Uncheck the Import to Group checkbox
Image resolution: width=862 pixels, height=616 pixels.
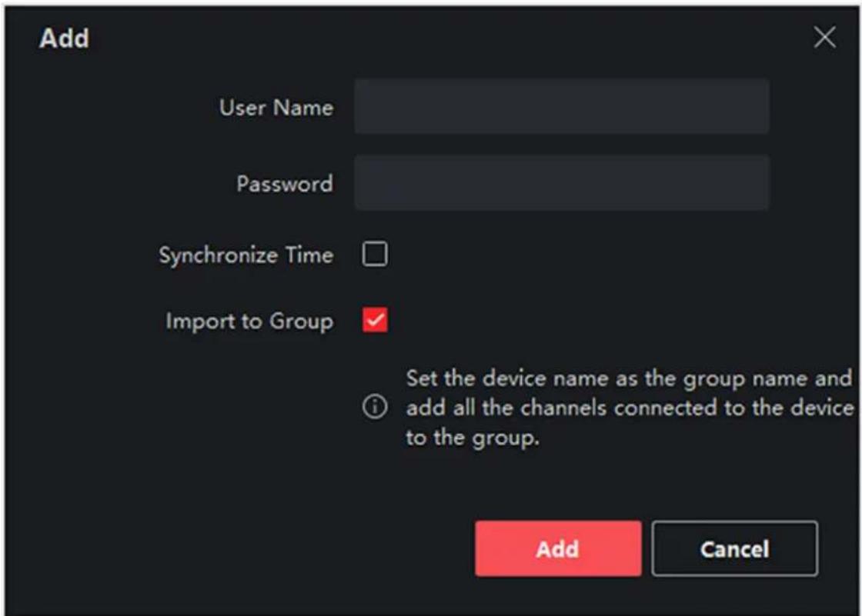tap(375, 320)
